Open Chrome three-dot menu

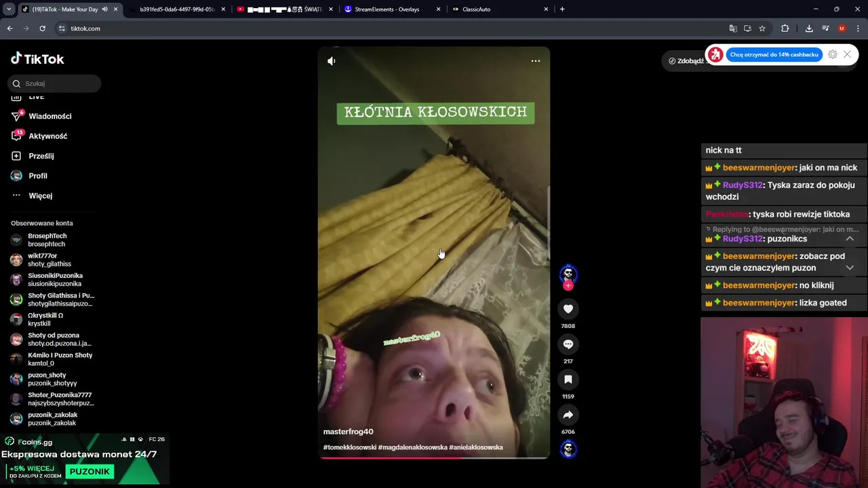click(x=858, y=28)
